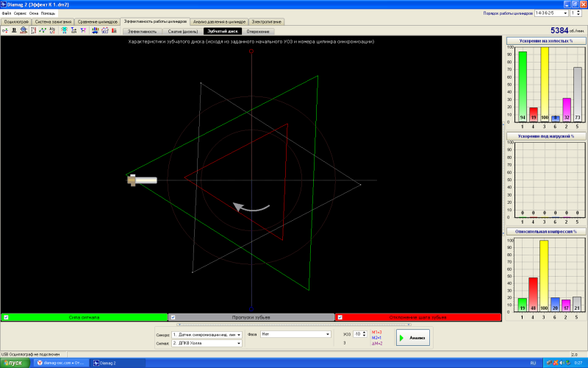Open the Фаза dropdown showing Нет
The width and height of the screenshot is (588, 368).
tap(295, 334)
